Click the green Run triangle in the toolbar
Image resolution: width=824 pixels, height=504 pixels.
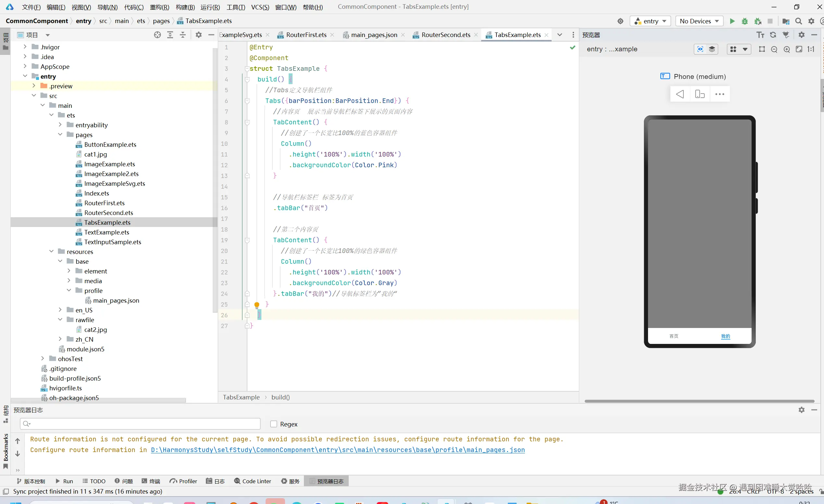click(x=732, y=21)
